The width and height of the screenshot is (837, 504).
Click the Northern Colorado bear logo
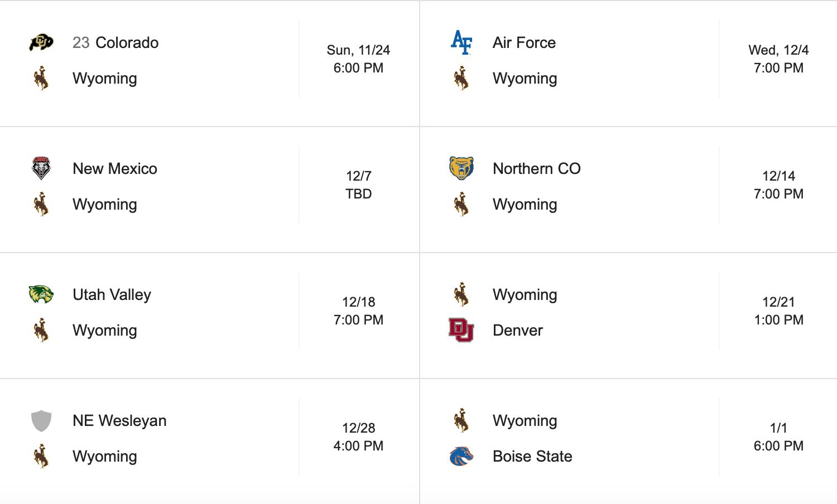tap(461, 168)
